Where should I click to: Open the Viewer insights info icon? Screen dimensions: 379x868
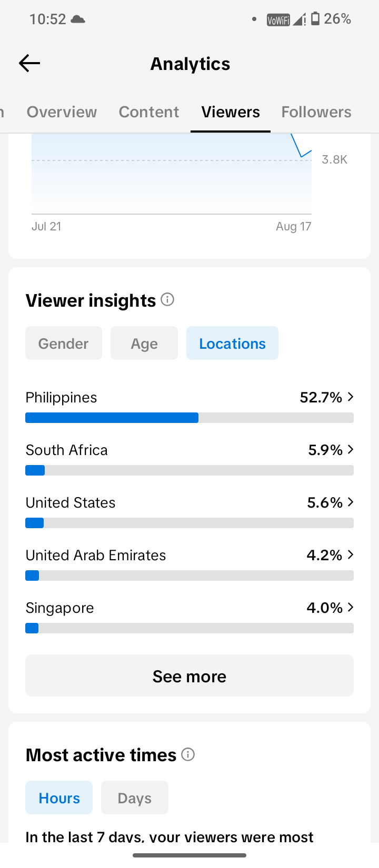pos(167,300)
